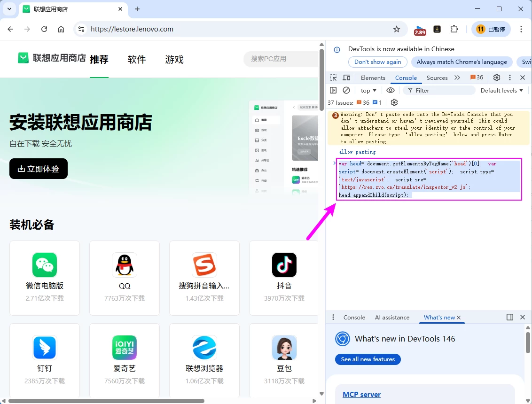
Task: View site information icon in address bar
Action: click(81, 29)
